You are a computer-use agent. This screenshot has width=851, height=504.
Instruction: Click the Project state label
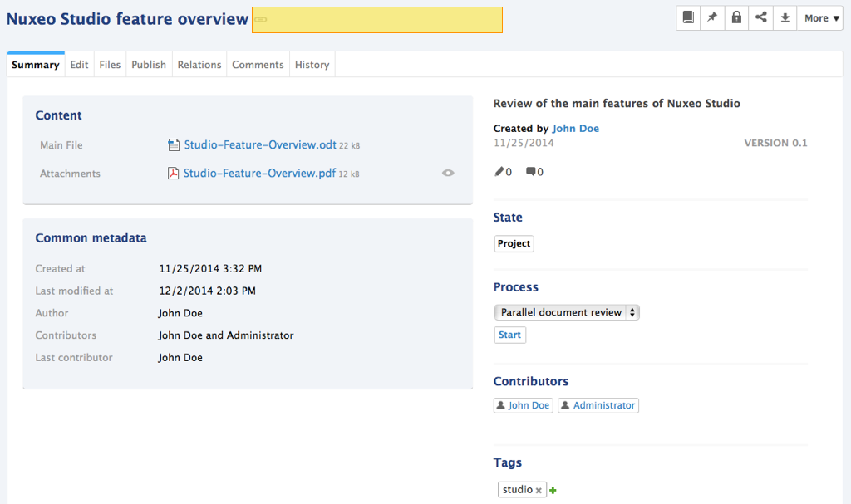pyautogui.click(x=514, y=243)
